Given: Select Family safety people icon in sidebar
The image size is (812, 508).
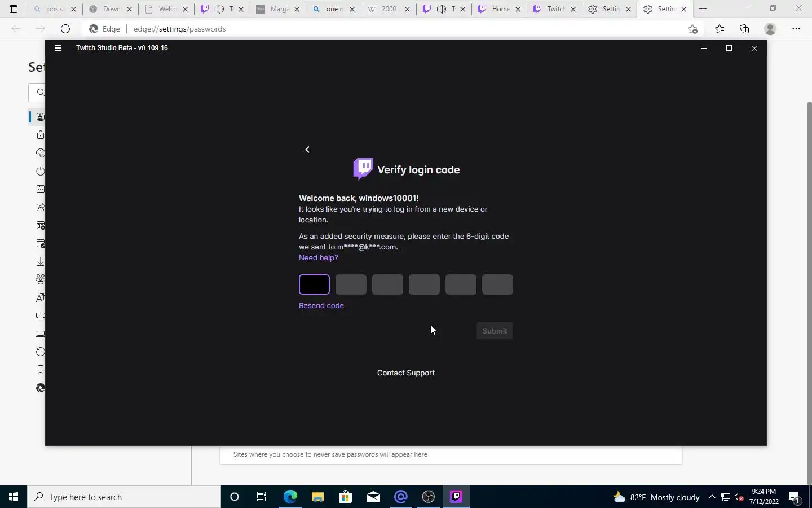Looking at the screenshot, I should (40, 279).
